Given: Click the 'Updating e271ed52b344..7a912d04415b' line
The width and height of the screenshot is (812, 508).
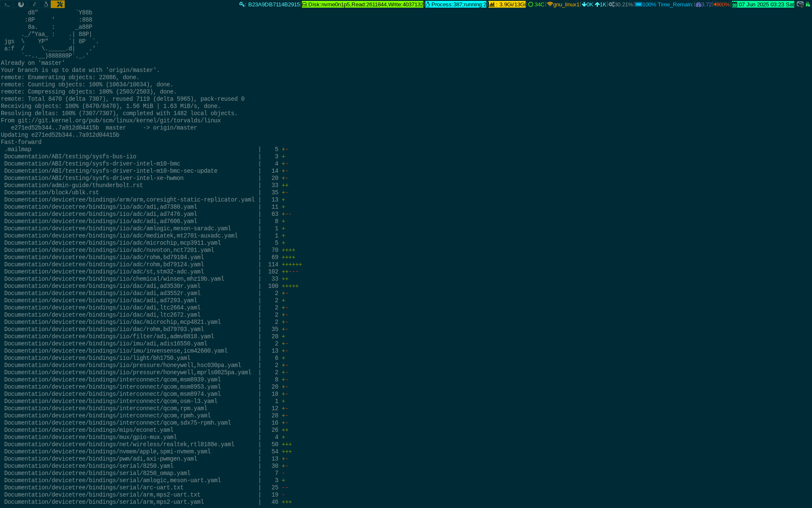Looking at the screenshot, I should tap(60, 135).
